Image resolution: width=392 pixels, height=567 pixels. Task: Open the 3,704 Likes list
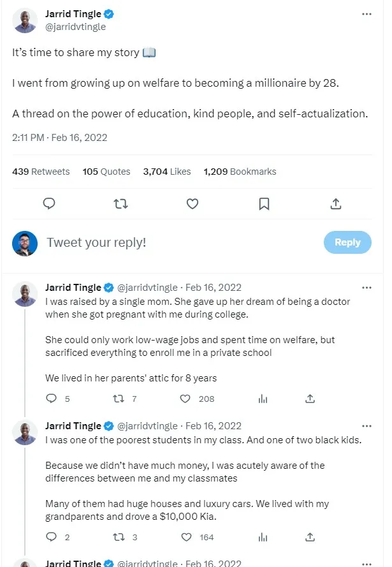coord(166,171)
